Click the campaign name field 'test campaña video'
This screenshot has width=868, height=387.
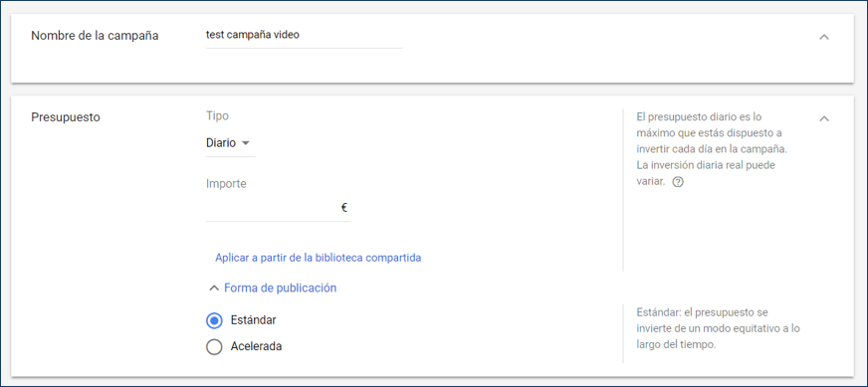304,36
